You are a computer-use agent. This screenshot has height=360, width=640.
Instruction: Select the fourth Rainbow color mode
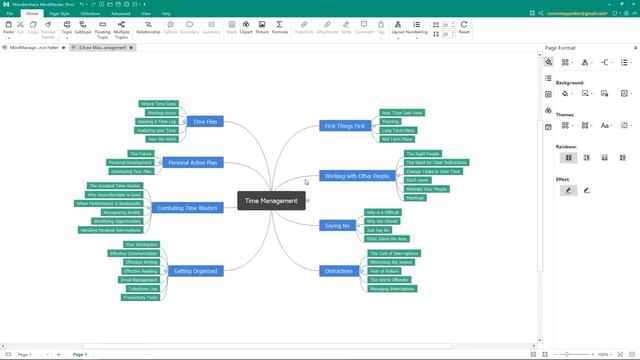tap(622, 158)
